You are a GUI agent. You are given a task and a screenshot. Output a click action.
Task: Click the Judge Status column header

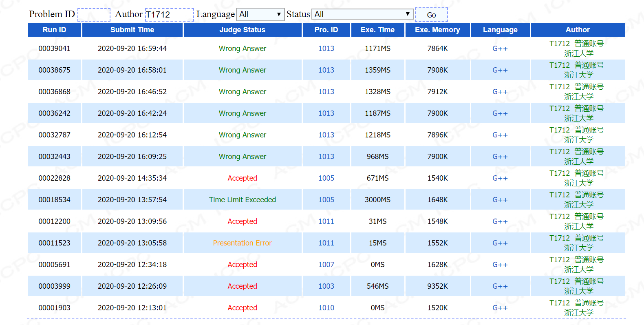click(242, 30)
